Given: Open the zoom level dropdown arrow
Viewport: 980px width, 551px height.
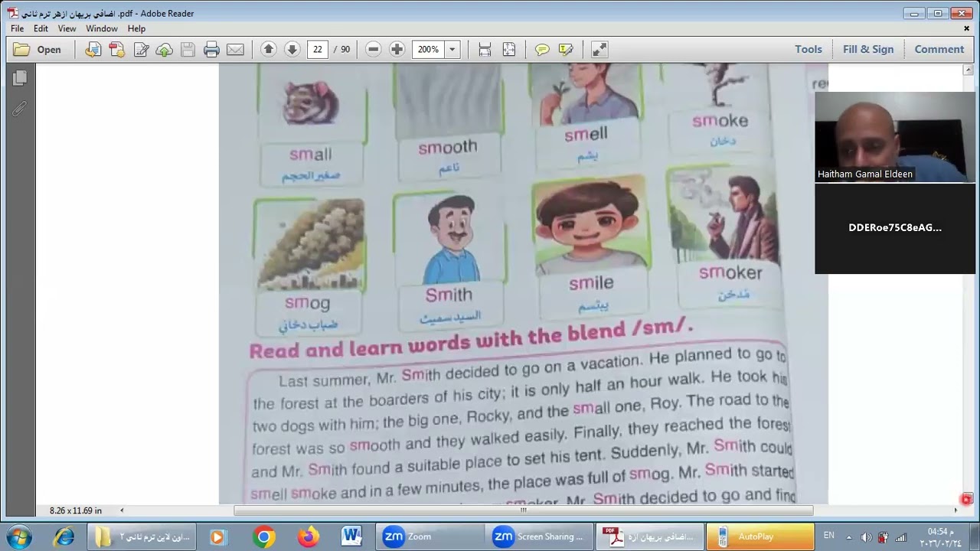Looking at the screenshot, I should (x=452, y=49).
